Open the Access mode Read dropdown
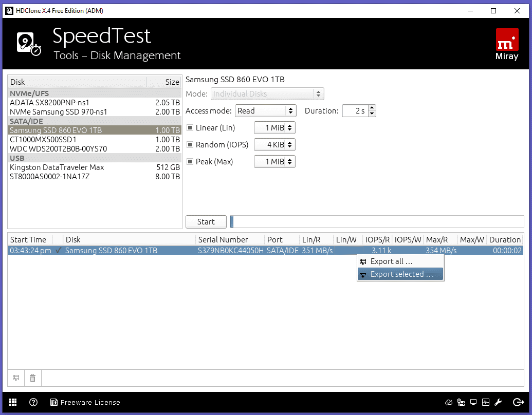 point(266,111)
